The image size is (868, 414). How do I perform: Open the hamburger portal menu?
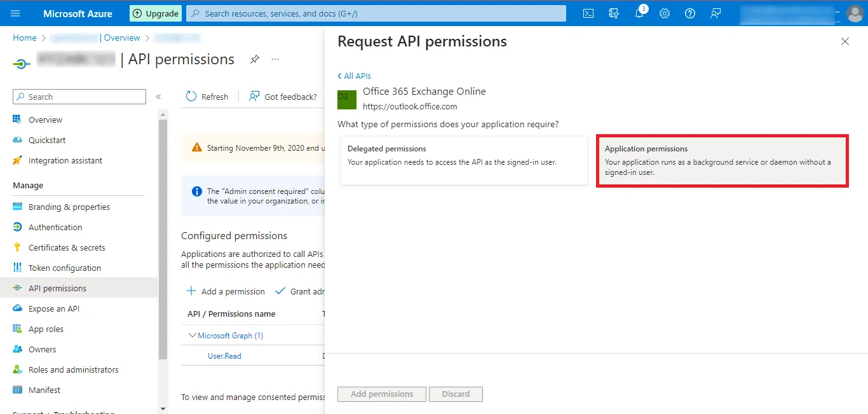pos(16,13)
